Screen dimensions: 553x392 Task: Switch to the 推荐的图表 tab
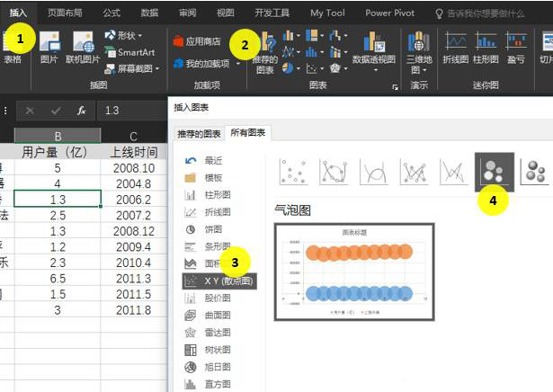[x=198, y=133]
